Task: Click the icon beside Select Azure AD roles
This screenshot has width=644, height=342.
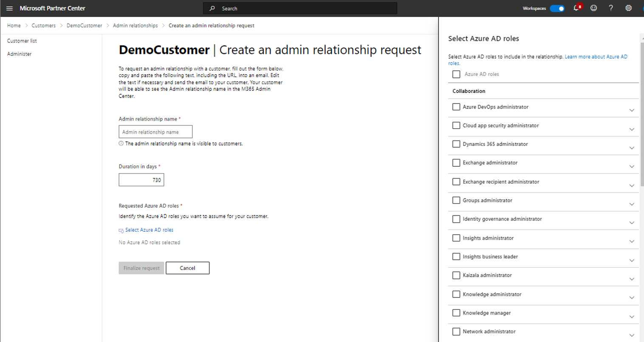Action: tap(121, 230)
